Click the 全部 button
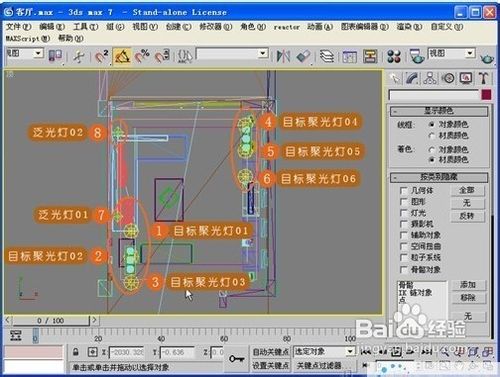 pyautogui.click(x=467, y=190)
